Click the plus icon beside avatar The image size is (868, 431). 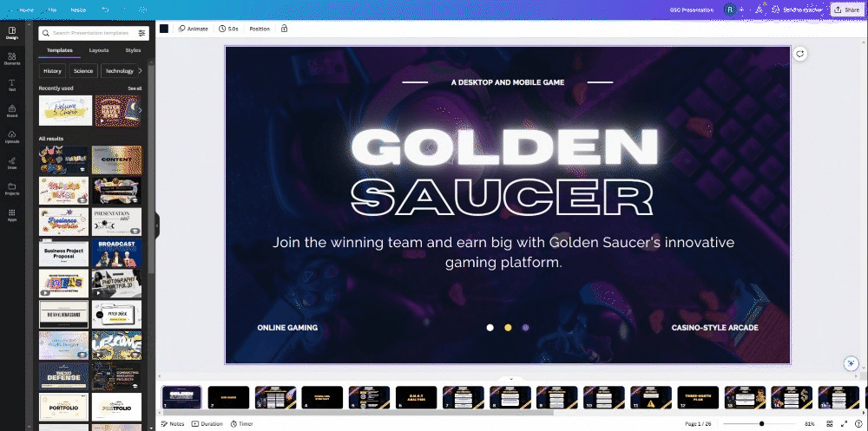(x=742, y=10)
